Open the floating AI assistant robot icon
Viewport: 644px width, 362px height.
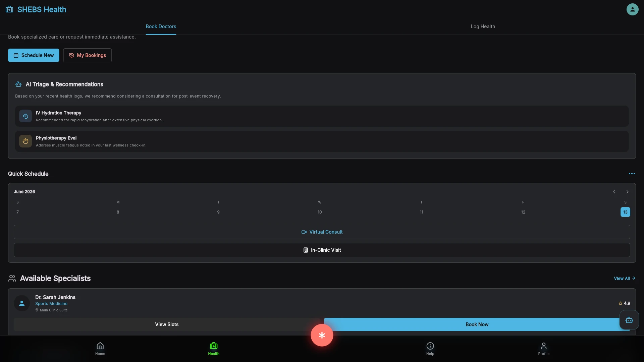coord(629,320)
